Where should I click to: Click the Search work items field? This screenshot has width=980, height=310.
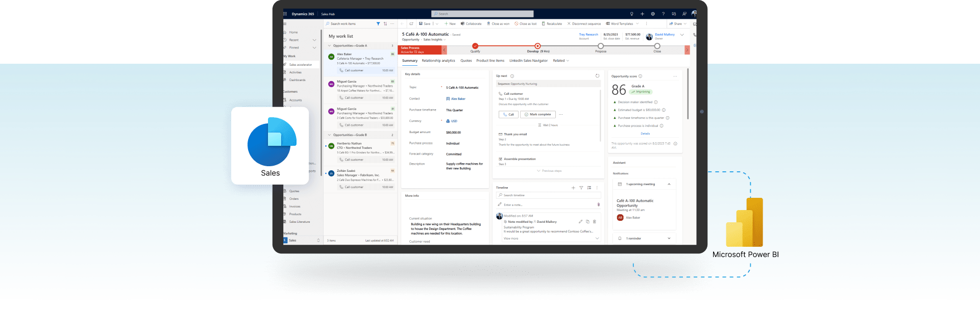click(350, 24)
